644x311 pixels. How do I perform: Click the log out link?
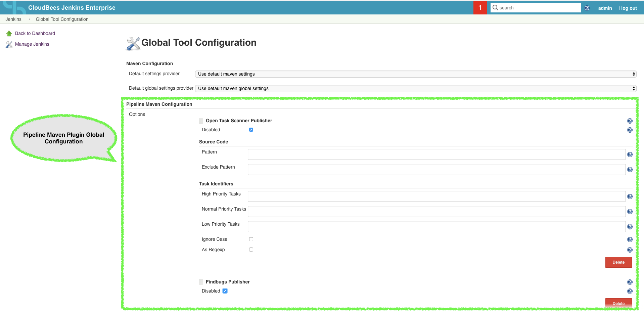coord(629,8)
